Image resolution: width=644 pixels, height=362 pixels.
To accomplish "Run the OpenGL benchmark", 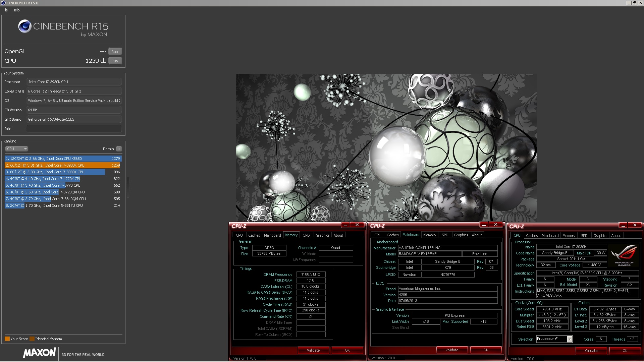I will [115, 52].
